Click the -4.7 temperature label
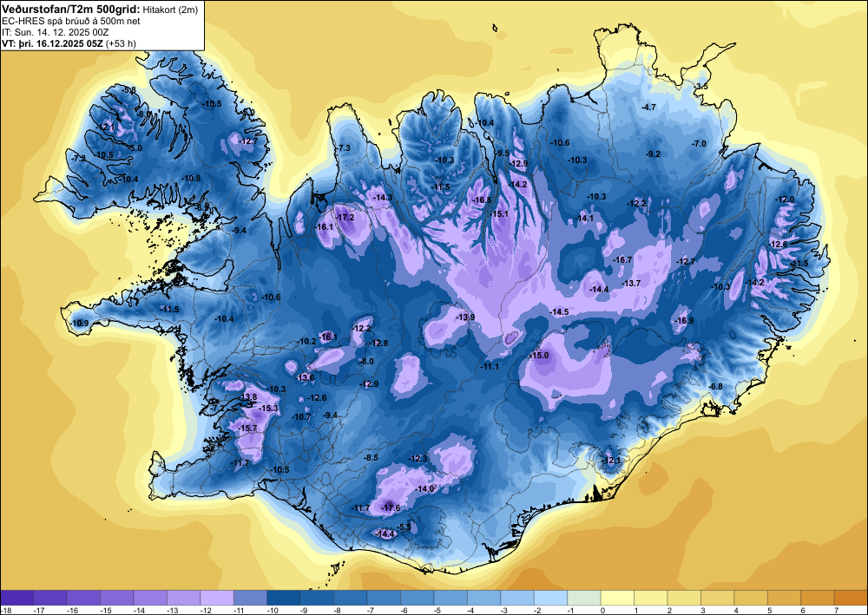The width and height of the screenshot is (868, 615). (648, 107)
